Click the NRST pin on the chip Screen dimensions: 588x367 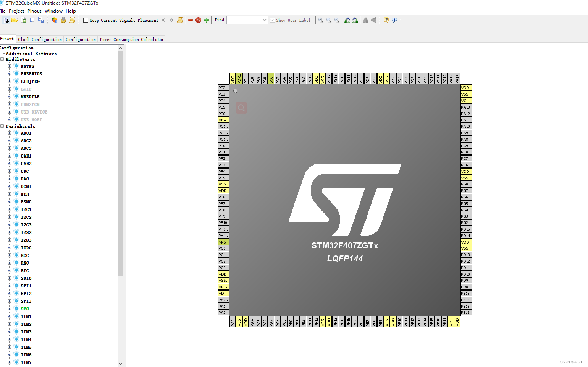point(223,242)
